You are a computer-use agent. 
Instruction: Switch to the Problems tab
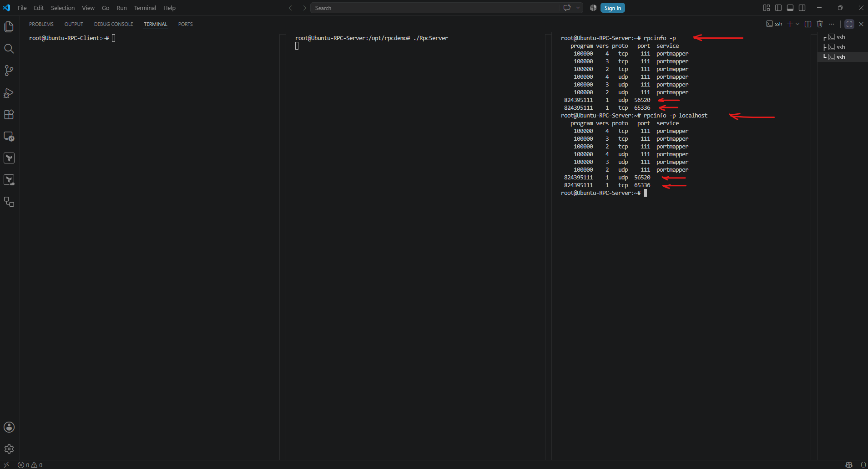(x=41, y=24)
